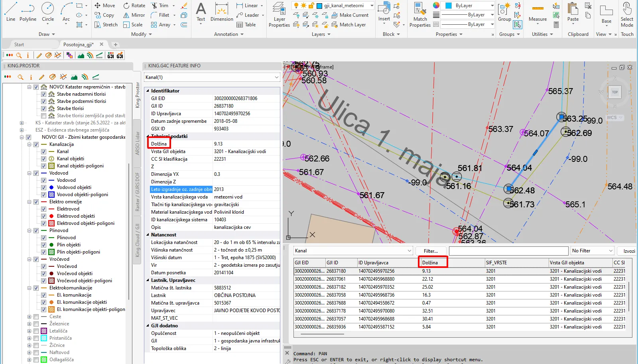
Task: Toggle the Vodovod objekti layer checkbox
Action: [44, 187]
